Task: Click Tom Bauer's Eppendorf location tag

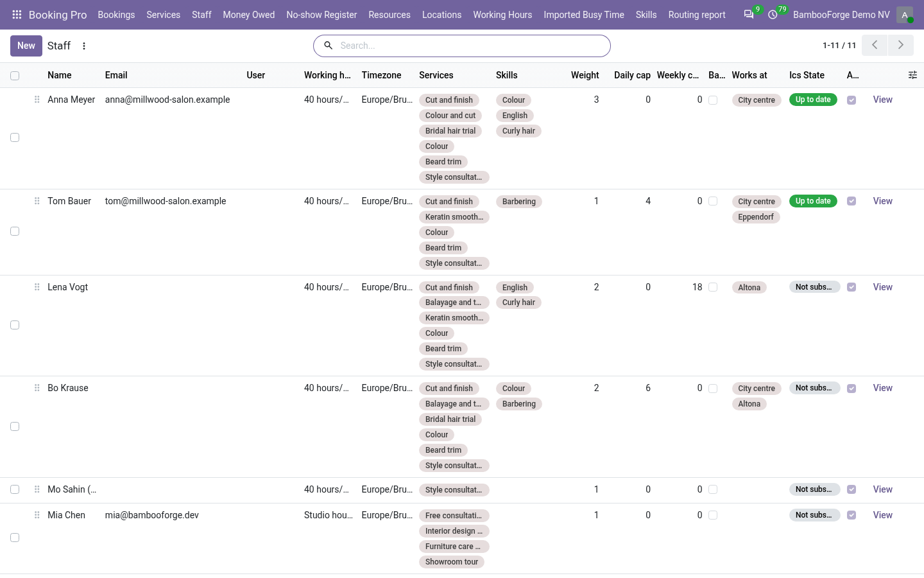Action: (756, 217)
